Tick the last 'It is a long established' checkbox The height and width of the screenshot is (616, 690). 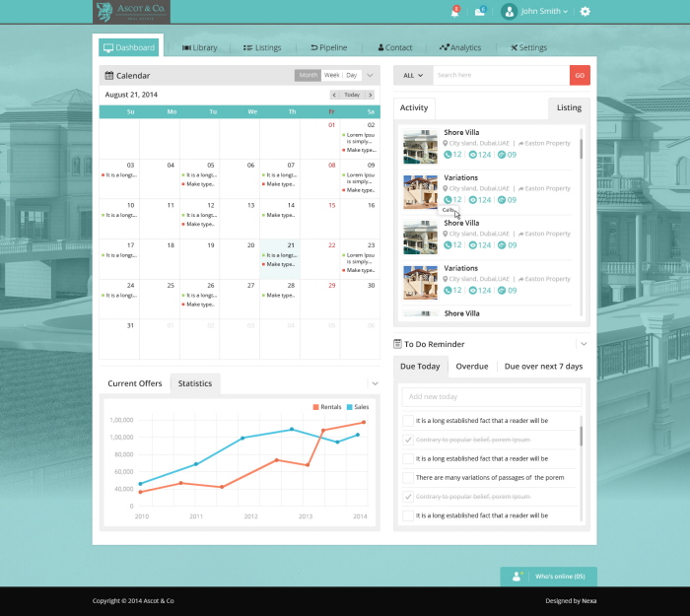click(x=408, y=515)
